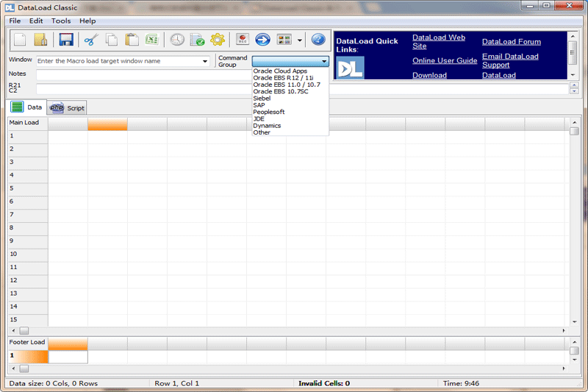Click the Main Load horizontal scrollbar thumb
The width and height of the screenshot is (588, 392).
point(24,331)
